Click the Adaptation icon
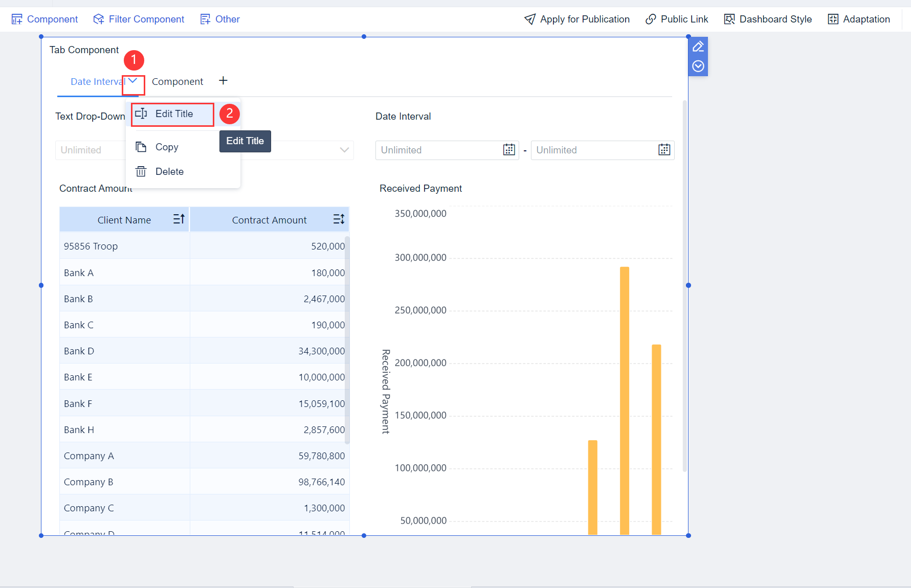Viewport: 911px width, 588px height. pyautogui.click(x=833, y=19)
